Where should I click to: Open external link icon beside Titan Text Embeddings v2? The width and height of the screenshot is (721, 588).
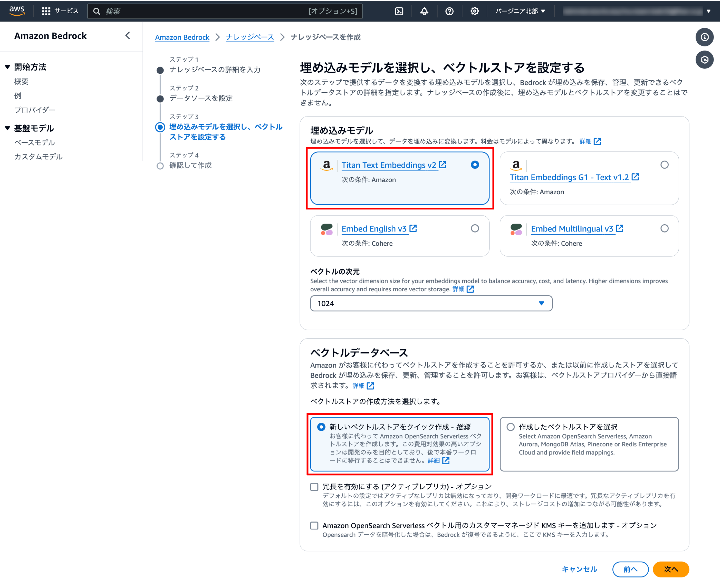(x=443, y=165)
